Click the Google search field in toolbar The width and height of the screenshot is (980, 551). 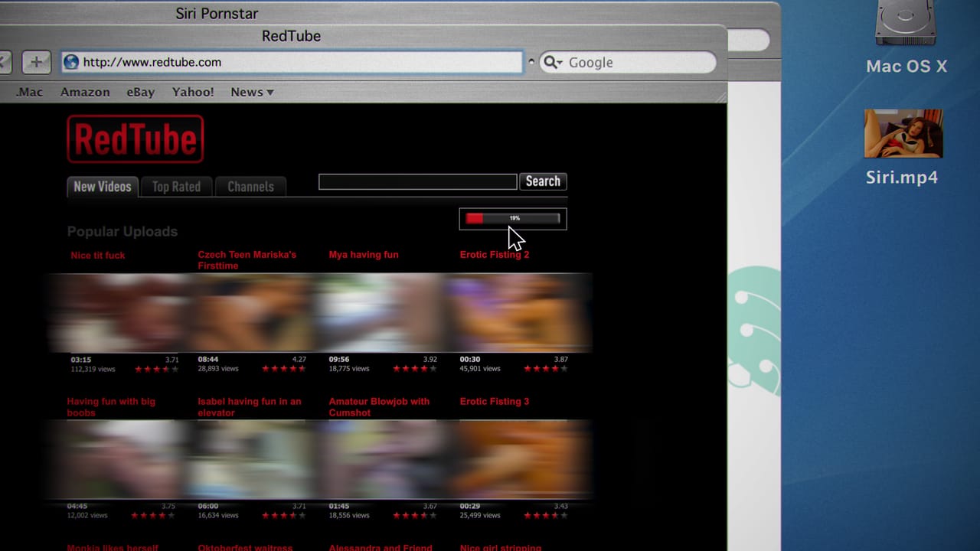[628, 62]
